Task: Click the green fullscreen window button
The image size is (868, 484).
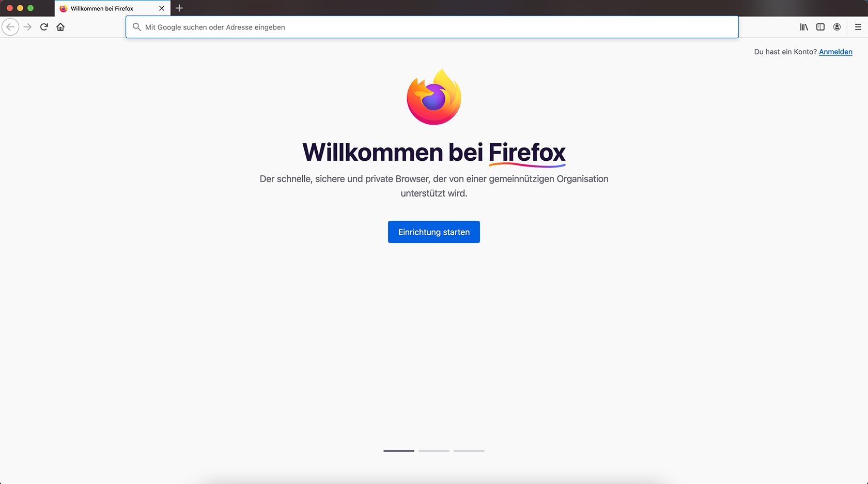Action: pos(30,8)
